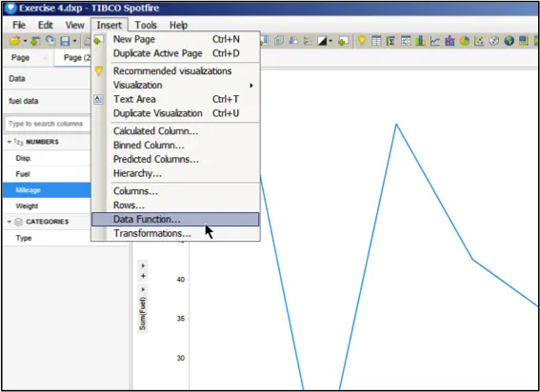Click the Type to search columns field
Screen dimensions: 540x392
48,124
